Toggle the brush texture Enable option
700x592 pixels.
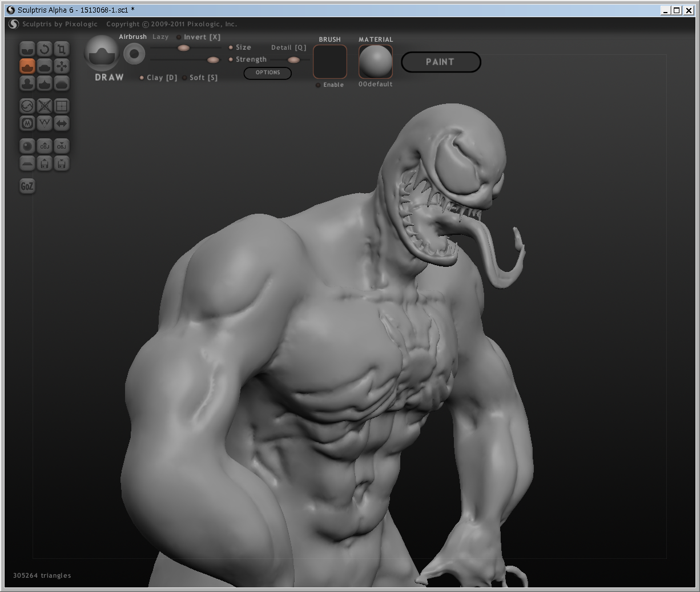click(x=331, y=85)
